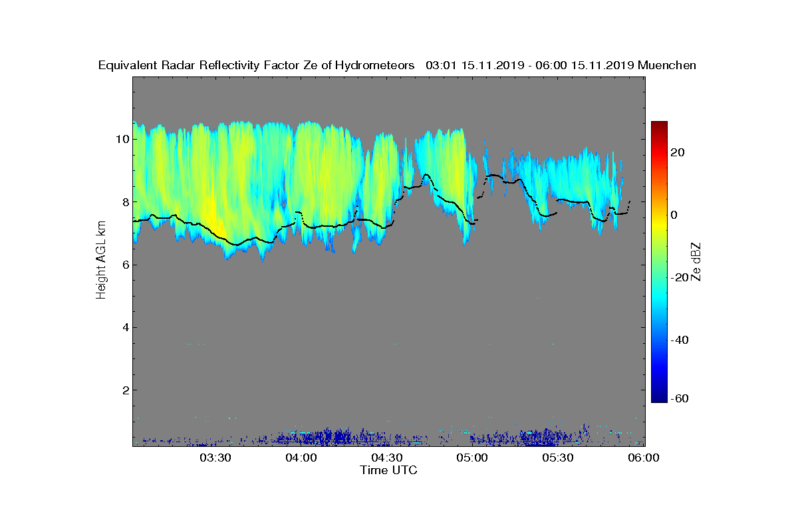Click the plot title 'Equivalent Radar Reflectivity Factor Ze of Hydrometeors'
798x532 pixels.
[257, 65]
